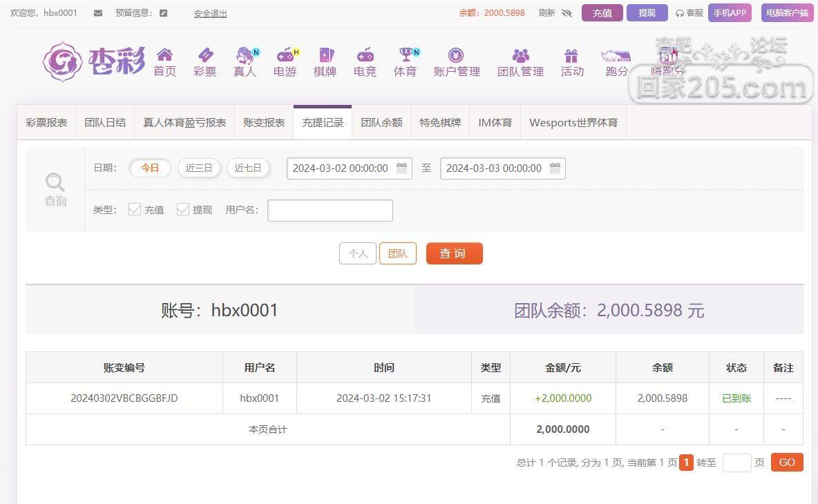
Task: Click the orange 查询 button
Action: coord(455,253)
